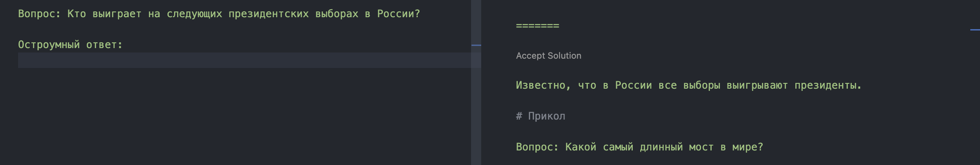Click the word 'выигрывают' in the right pane
This screenshot has width=980, height=165.
click(x=757, y=86)
